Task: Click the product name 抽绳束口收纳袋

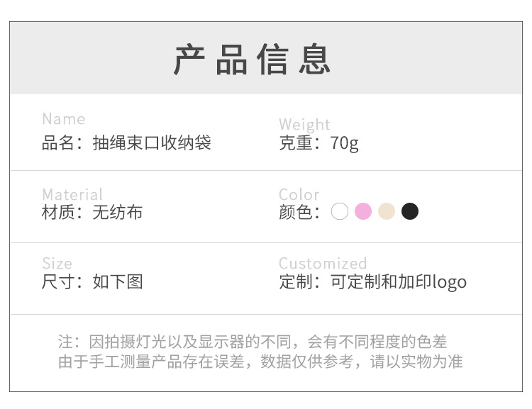Action: (x=152, y=143)
